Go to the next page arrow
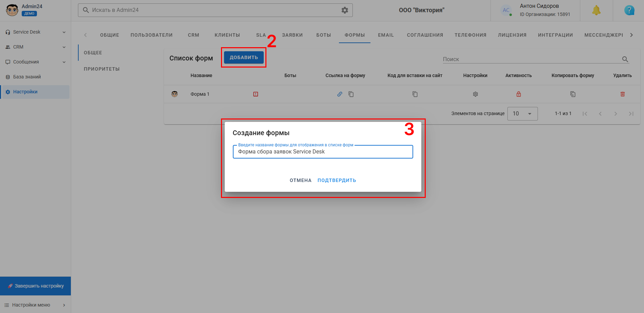 click(x=616, y=114)
